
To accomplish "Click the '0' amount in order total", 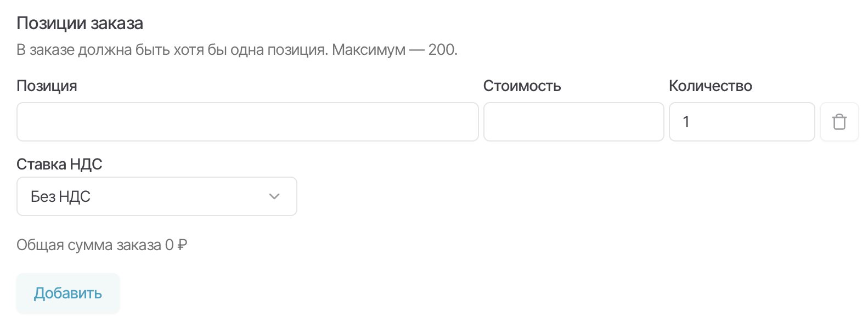I will [169, 245].
